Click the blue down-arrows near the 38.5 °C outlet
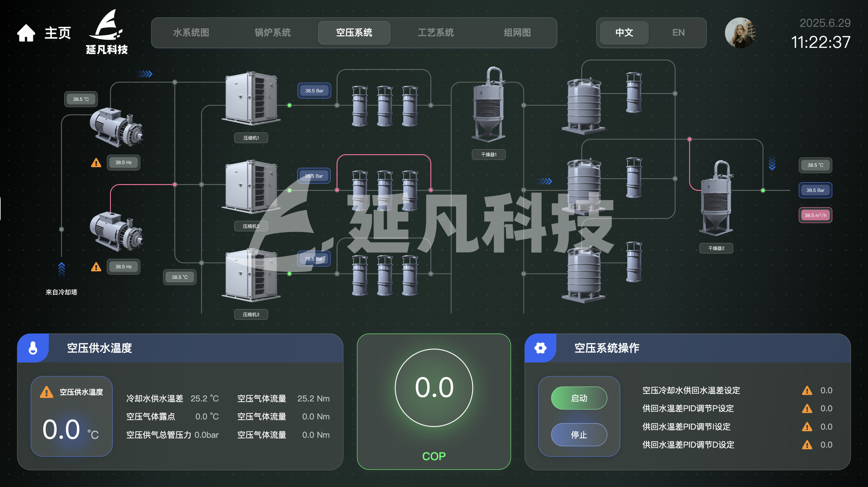This screenshot has height=487, width=868. pos(772,163)
